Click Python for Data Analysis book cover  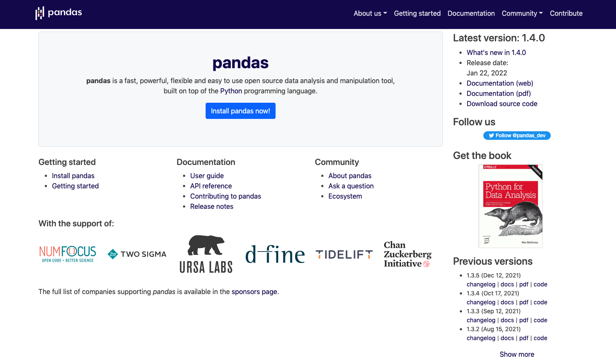(511, 206)
